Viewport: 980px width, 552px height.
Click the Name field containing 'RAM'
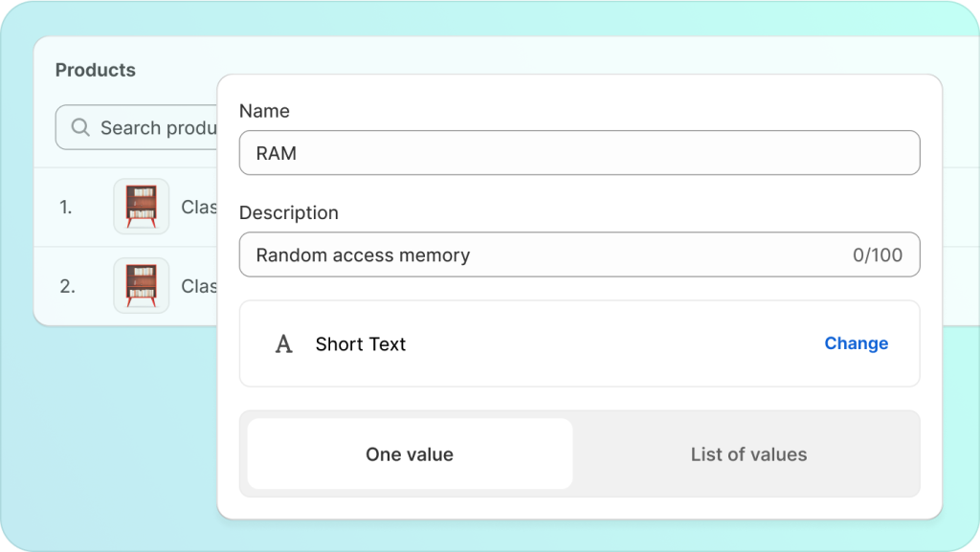578,153
